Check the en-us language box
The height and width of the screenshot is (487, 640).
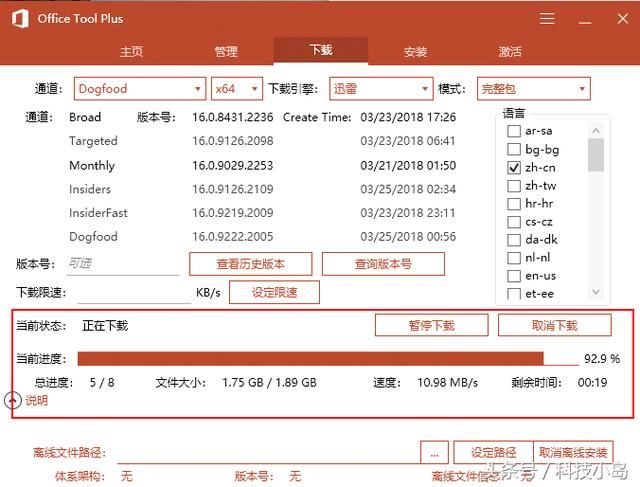click(513, 276)
